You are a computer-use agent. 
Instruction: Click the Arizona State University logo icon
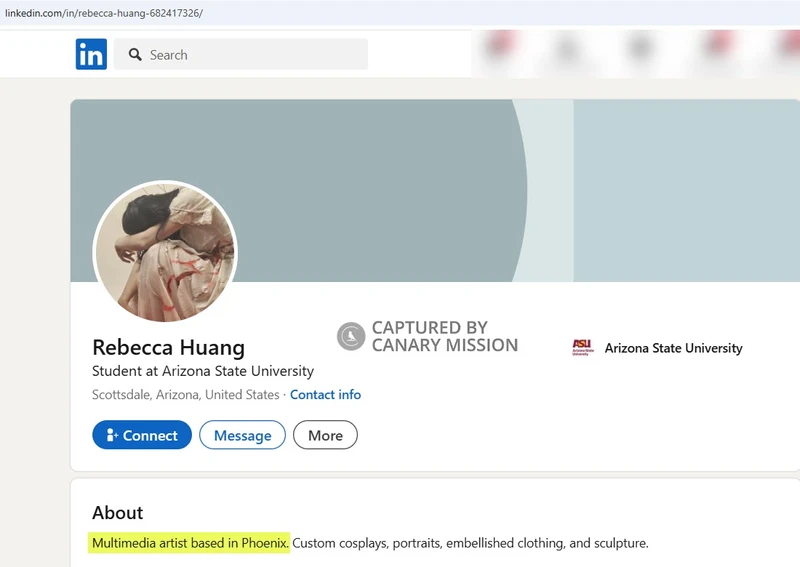click(x=583, y=348)
